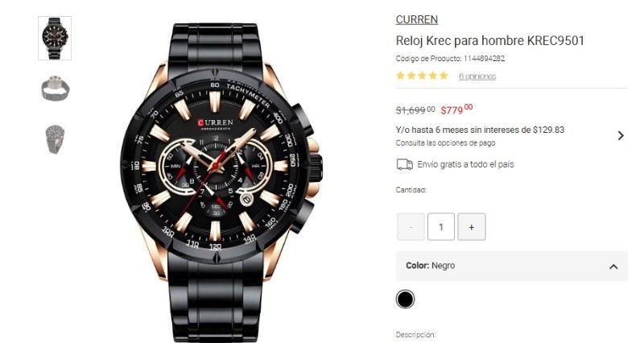Image resolution: width=644 pixels, height=343 pixels.
Task: Open the Consulta las opciones de pago link
Action: 446,143
